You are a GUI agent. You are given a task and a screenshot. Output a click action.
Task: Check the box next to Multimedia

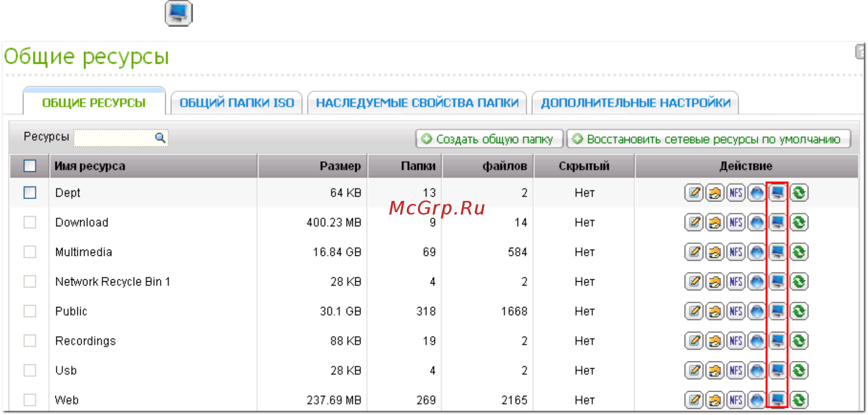coord(30,252)
